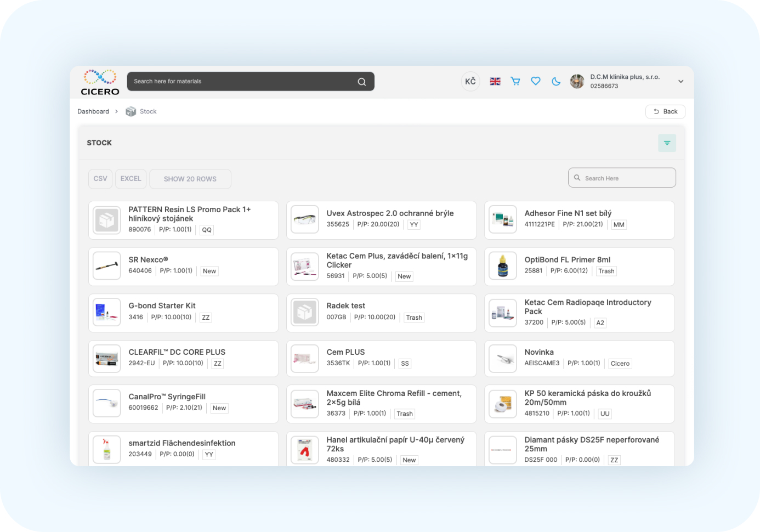Click the Stock breadcrumb label

148,111
